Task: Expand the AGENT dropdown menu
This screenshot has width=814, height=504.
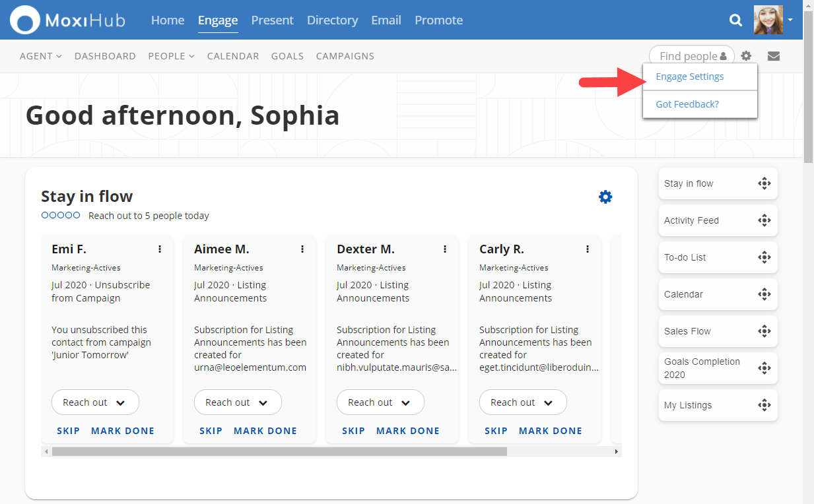Action: point(41,56)
